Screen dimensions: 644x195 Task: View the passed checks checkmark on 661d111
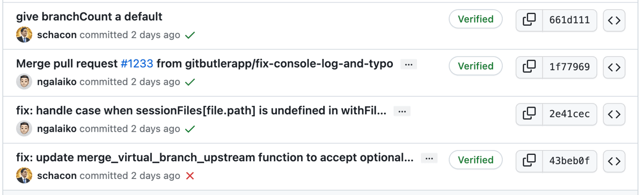189,35
